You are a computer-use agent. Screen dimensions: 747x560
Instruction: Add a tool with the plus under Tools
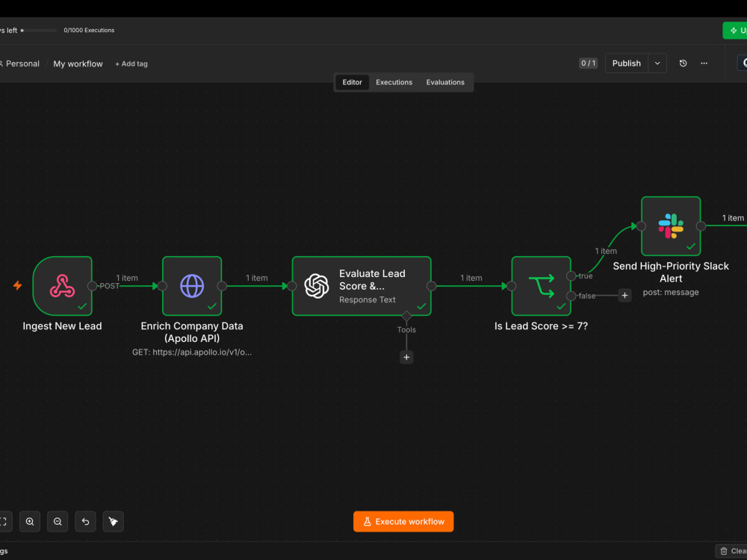point(406,357)
